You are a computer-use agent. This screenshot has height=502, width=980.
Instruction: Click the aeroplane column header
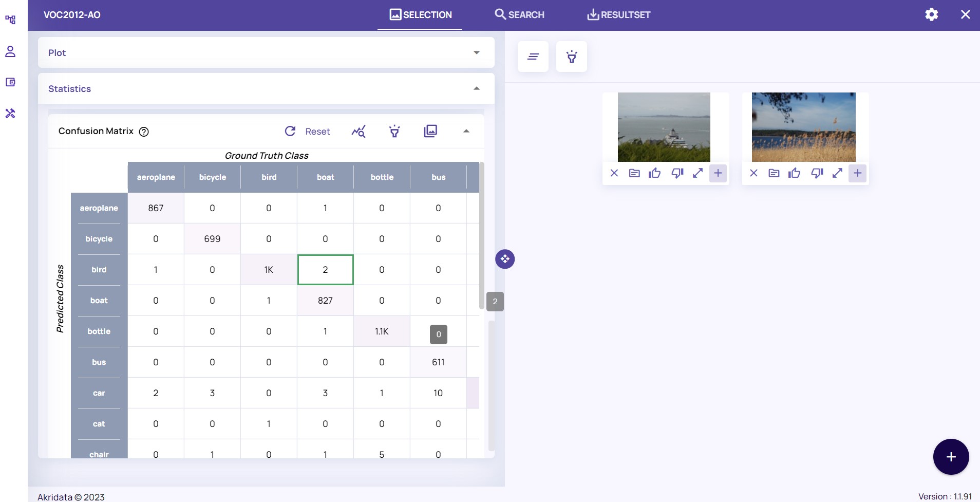coord(156,177)
